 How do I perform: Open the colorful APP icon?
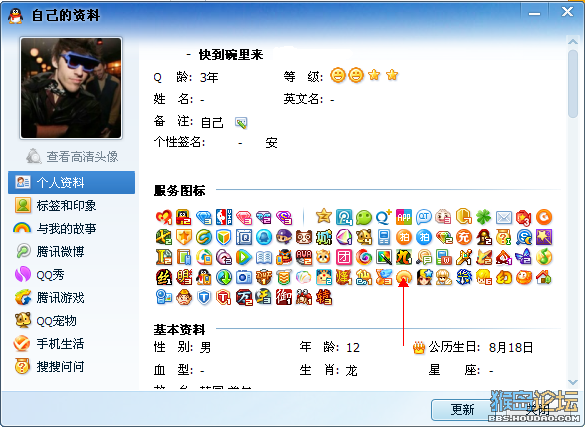click(x=404, y=217)
